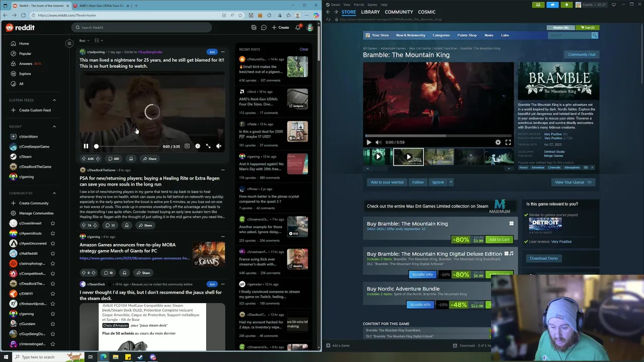
Task: Open the gematsu.com link in gaming post
Action: 134,258
